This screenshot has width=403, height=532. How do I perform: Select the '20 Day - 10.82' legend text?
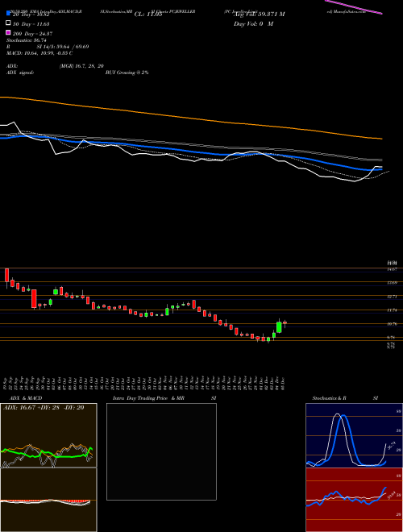point(31,15)
